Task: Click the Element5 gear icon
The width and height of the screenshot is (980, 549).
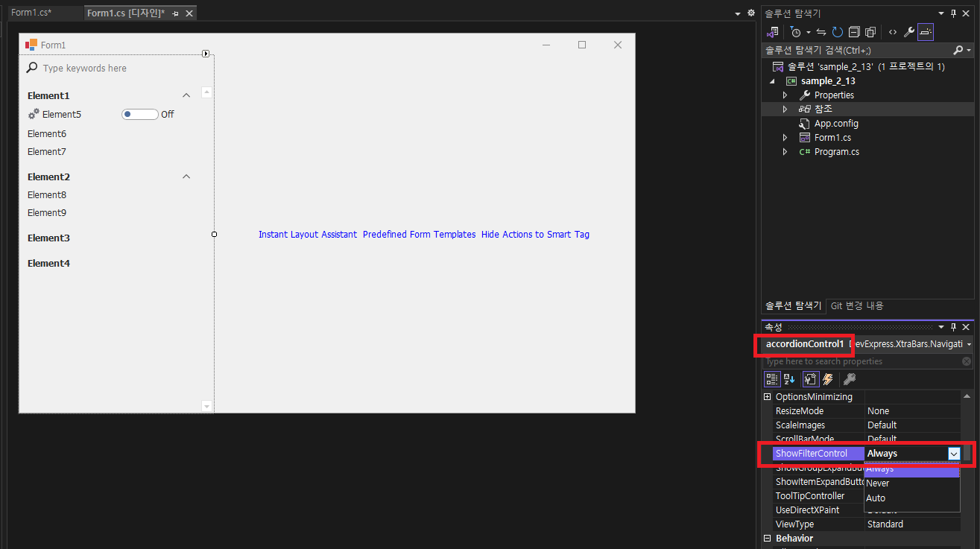Action: 34,115
